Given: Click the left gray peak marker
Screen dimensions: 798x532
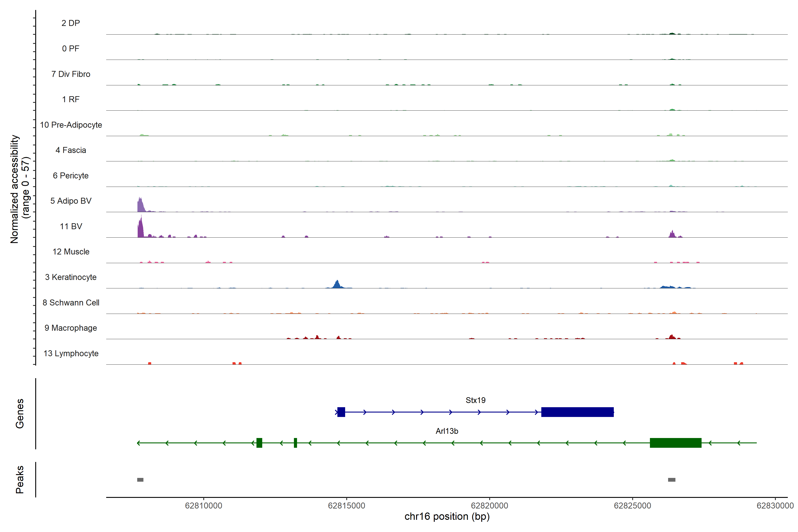Looking at the screenshot, I should (140, 480).
